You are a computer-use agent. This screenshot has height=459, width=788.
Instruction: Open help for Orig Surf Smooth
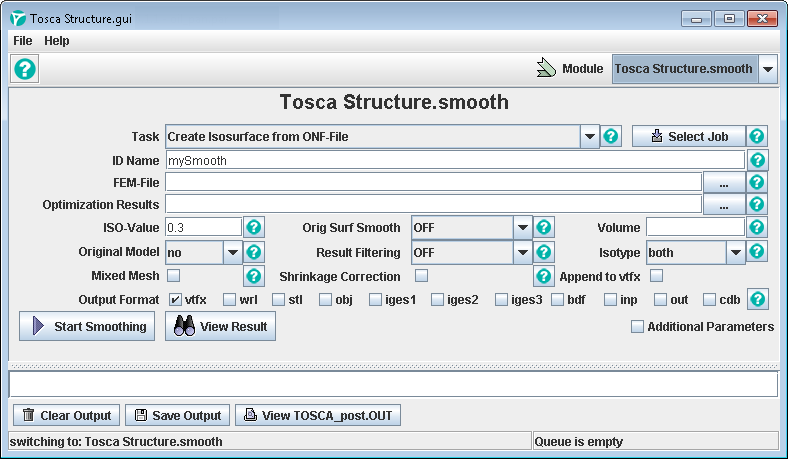tap(544, 228)
